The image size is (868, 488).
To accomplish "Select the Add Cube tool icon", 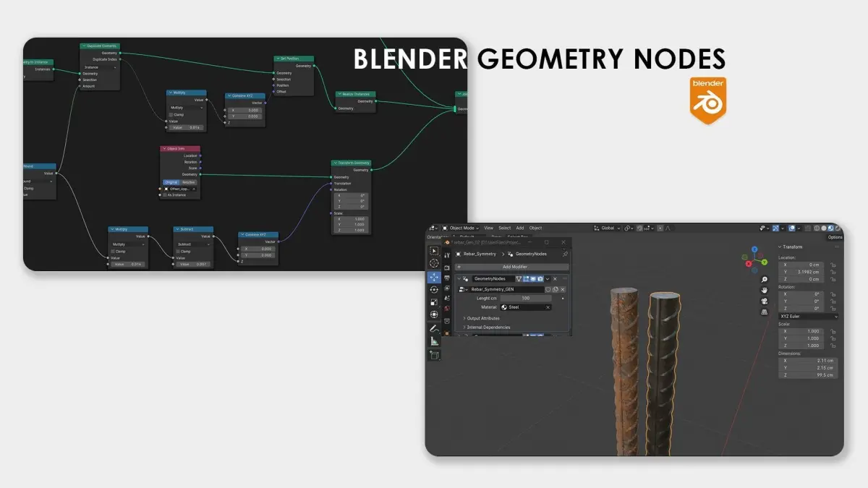I will click(x=434, y=355).
